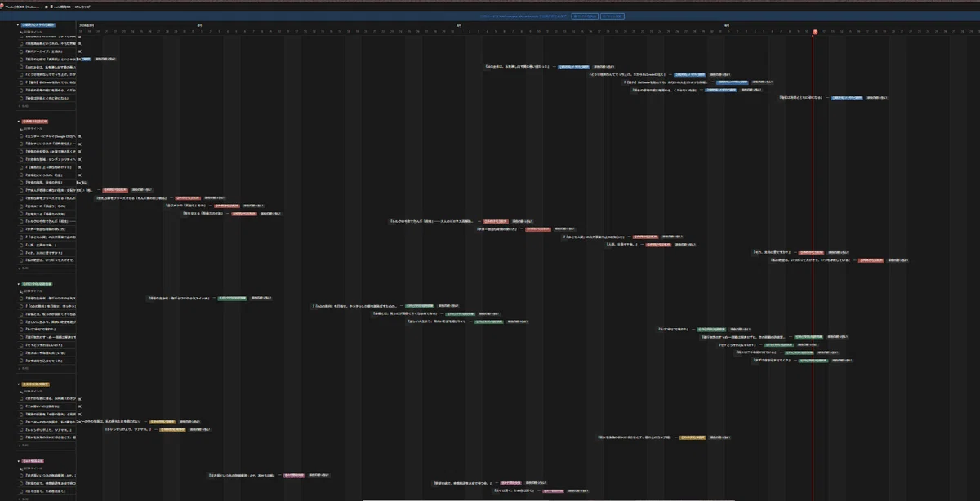Collapse the blue-tagged first group

(19, 25)
